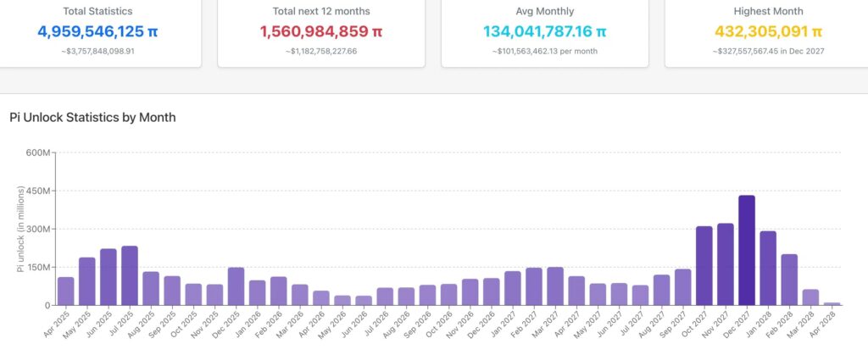Click the May 2025 bar
Viewport: 868px width, 355px height.
coord(87,281)
